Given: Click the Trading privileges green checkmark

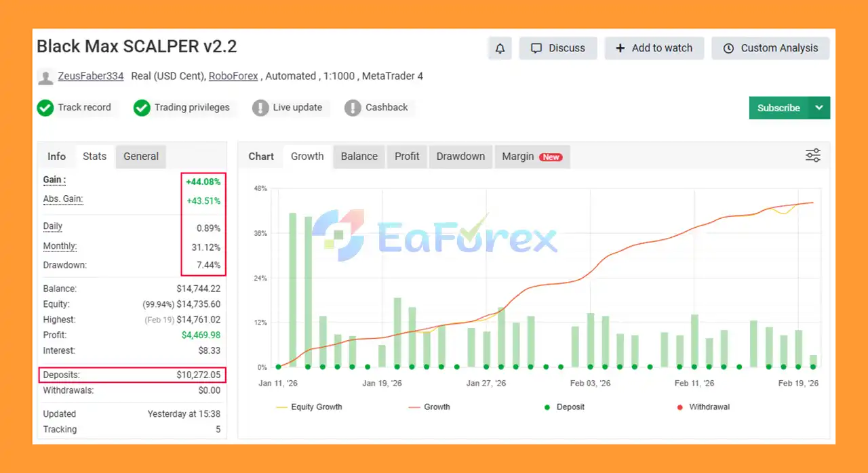Looking at the screenshot, I should (x=142, y=108).
